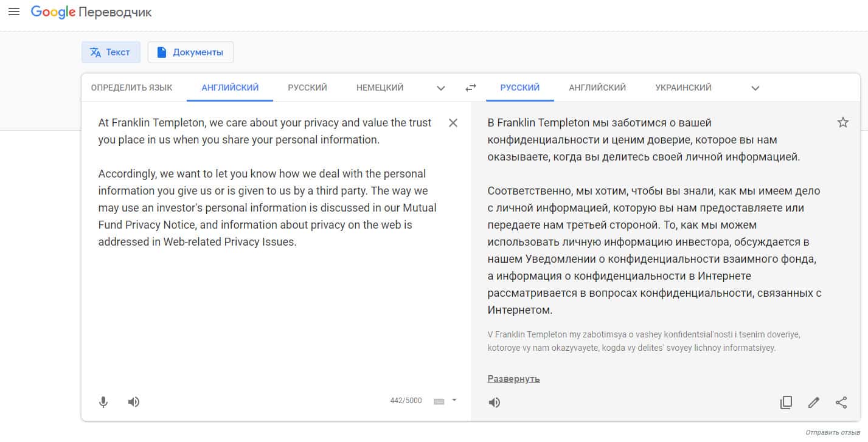This screenshot has height=442, width=868.
Task: Listen to the English source text
Action: (x=134, y=402)
